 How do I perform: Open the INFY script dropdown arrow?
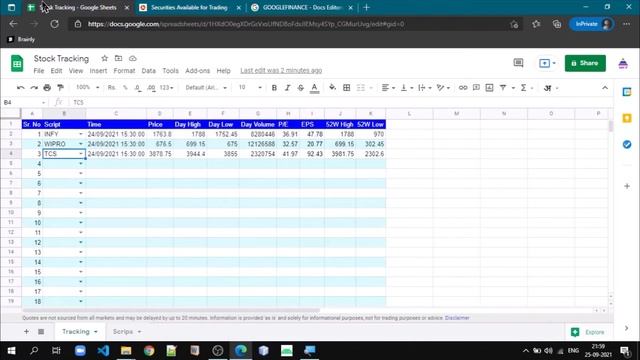pyautogui.click(x=80, y=134)
